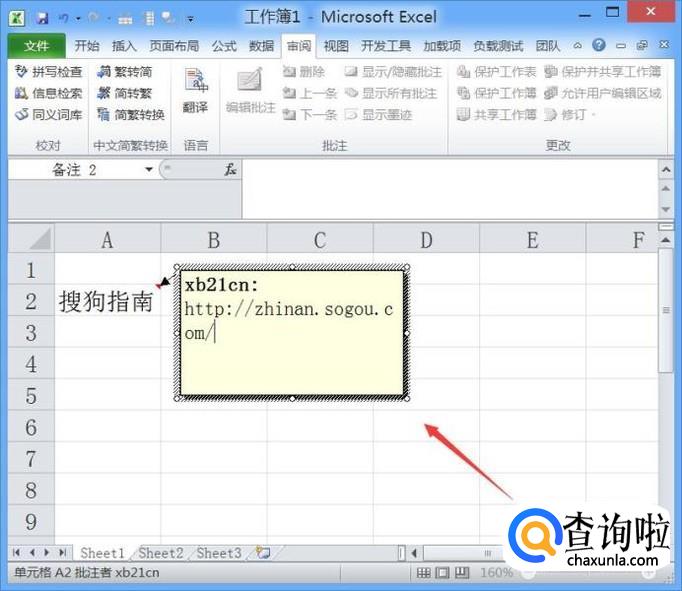The height and width of the screenshot is (591, 682).
Task: Expand the formula bar with the chevron
Action: click(x=666, y=169)
